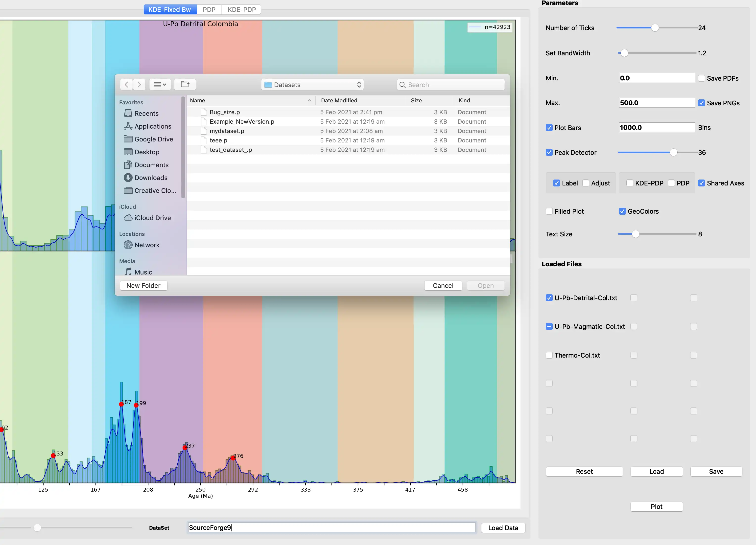Enable the Filled Plot checkbox

pos(549,211)
